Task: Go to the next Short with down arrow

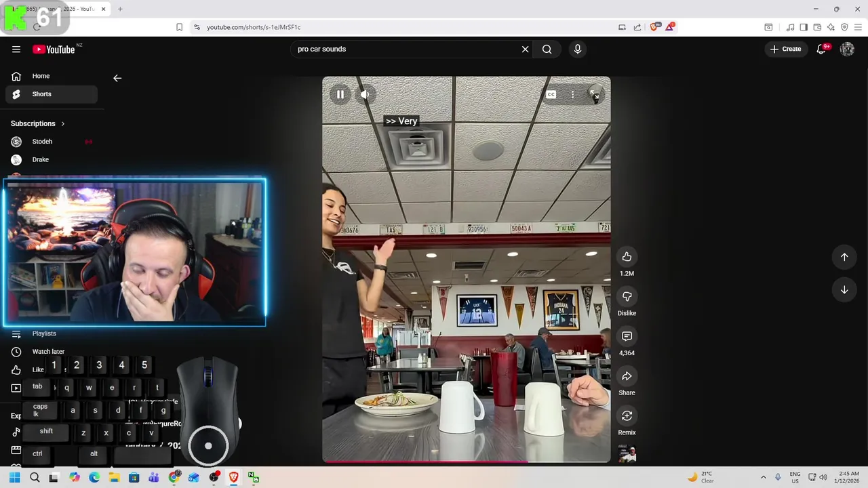Action: coord(844,289)
